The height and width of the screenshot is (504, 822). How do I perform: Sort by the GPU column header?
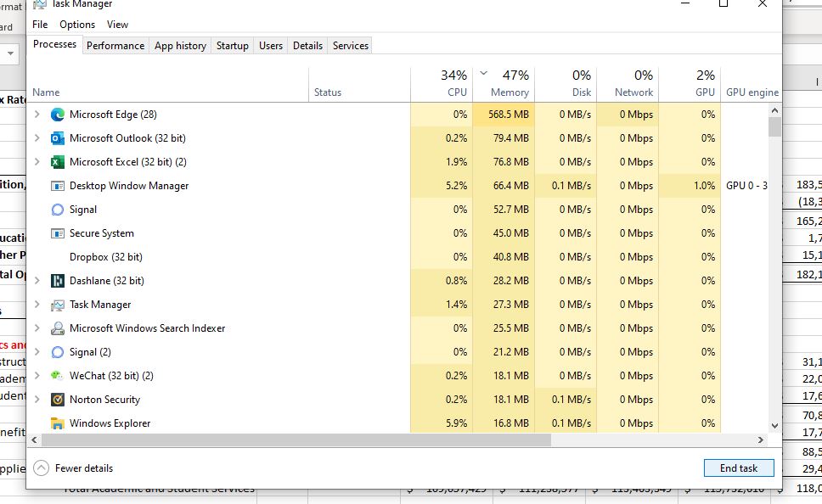(690, 84)
